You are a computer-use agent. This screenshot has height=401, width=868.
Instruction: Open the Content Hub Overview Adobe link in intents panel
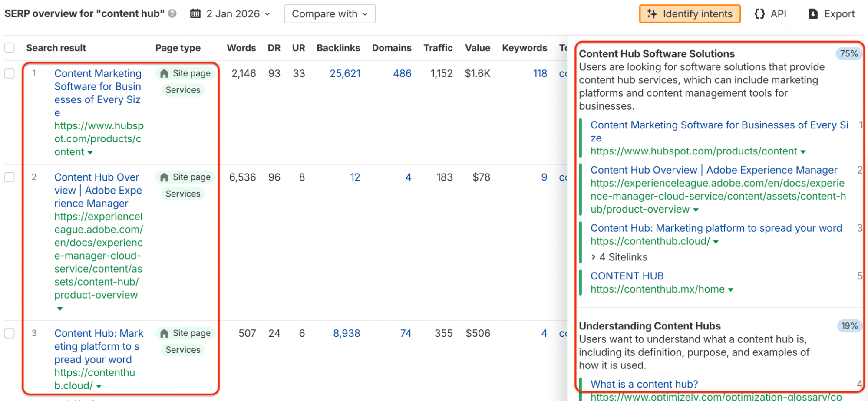pos(713,170)
